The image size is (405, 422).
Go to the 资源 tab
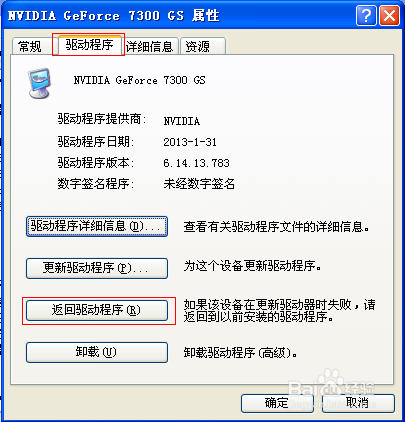coord(203,46)
